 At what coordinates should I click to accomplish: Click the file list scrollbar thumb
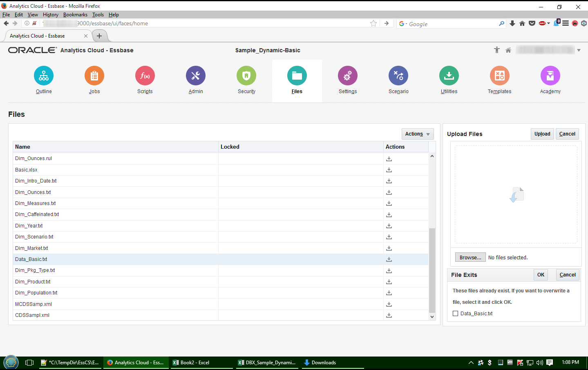pyautogui.click(x=432, y=270)
